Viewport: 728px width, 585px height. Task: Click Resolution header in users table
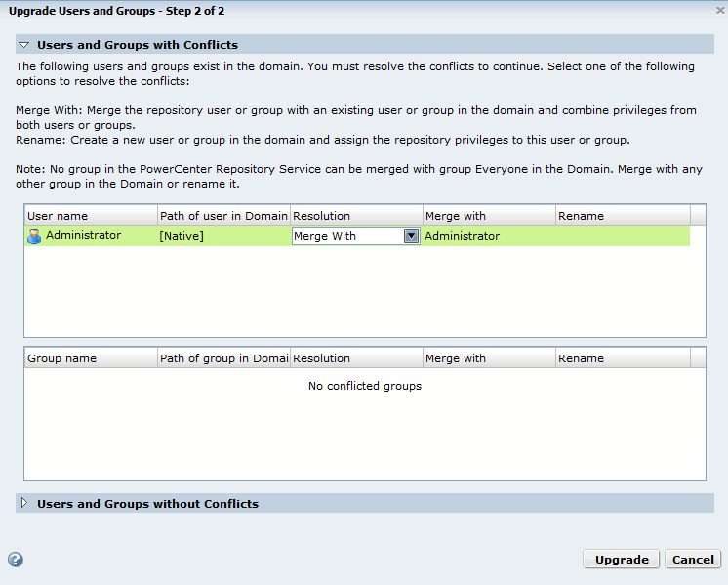pyautogui.click(x=355, y=216)
